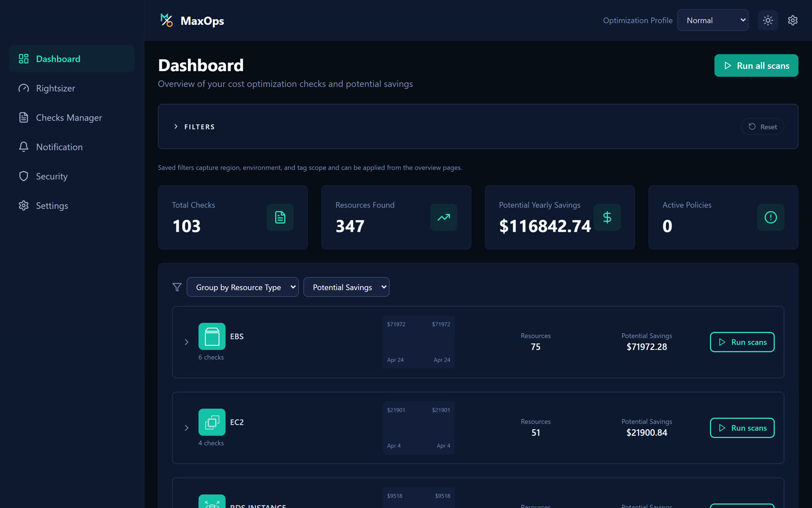
Task: Click the Checks Manager document icon
Action: (23, 117)
